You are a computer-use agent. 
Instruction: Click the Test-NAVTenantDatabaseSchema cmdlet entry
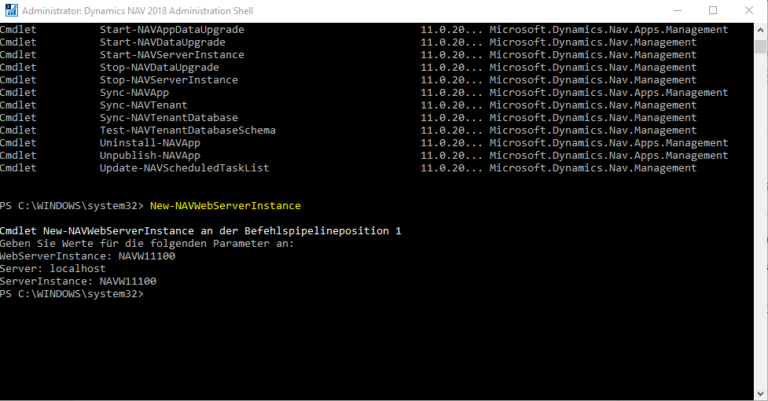pos(188,130)
